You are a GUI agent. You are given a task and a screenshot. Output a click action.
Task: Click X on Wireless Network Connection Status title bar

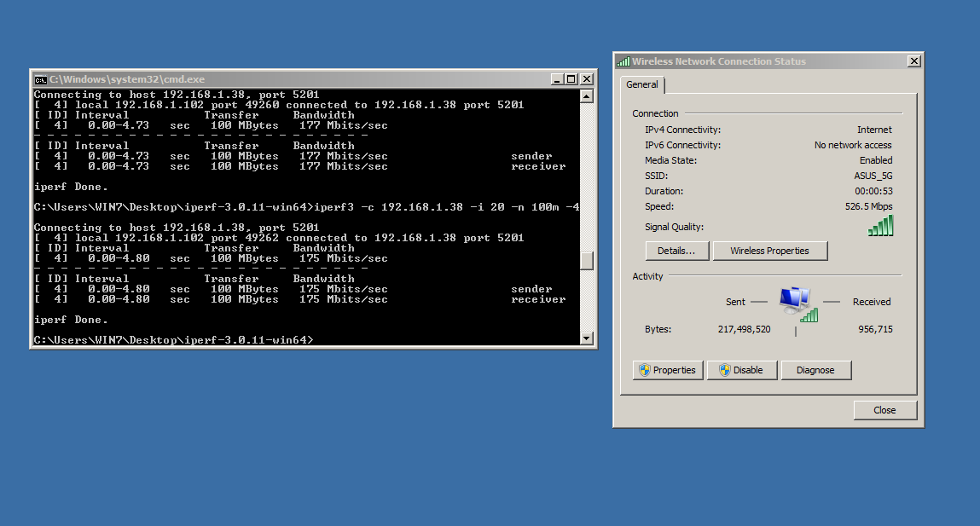pos(913,61)
